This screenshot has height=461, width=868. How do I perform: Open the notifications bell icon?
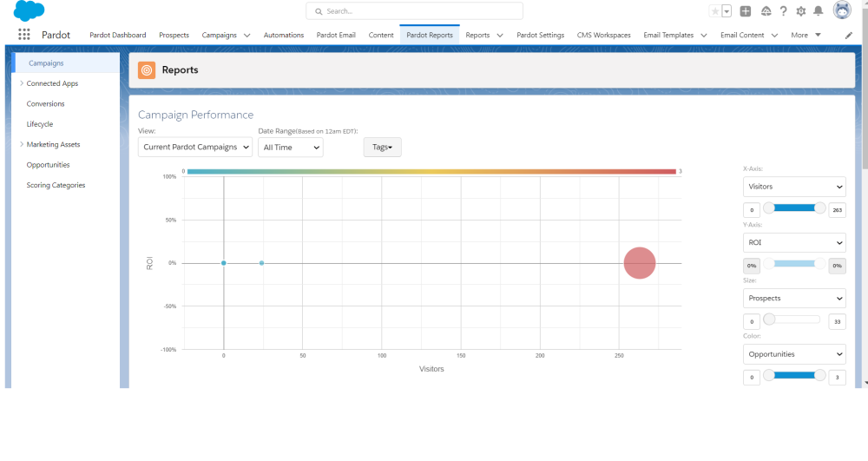[x=819, y=11]
